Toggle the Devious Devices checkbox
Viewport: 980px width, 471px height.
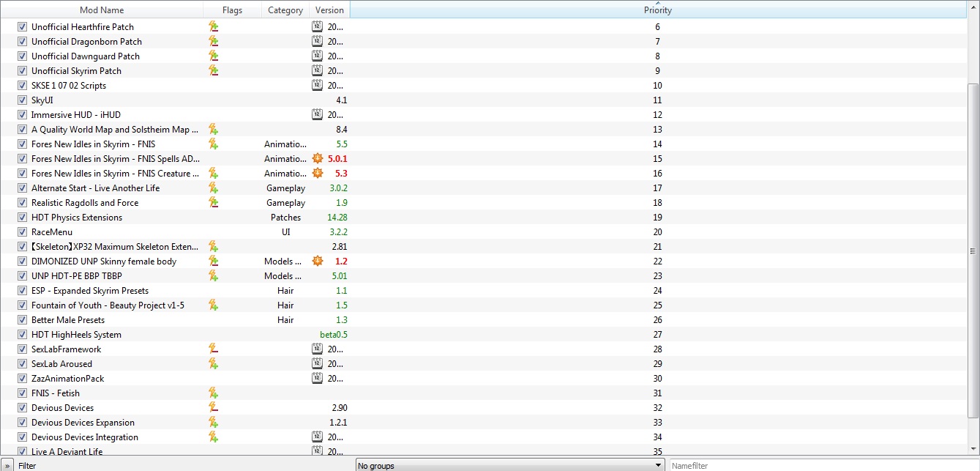click(22, 407)
